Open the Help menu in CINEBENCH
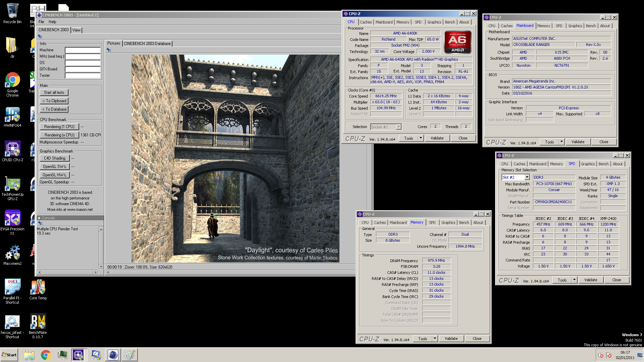The image size is (644, 362). pyautogui.click(x=52, y=22)
